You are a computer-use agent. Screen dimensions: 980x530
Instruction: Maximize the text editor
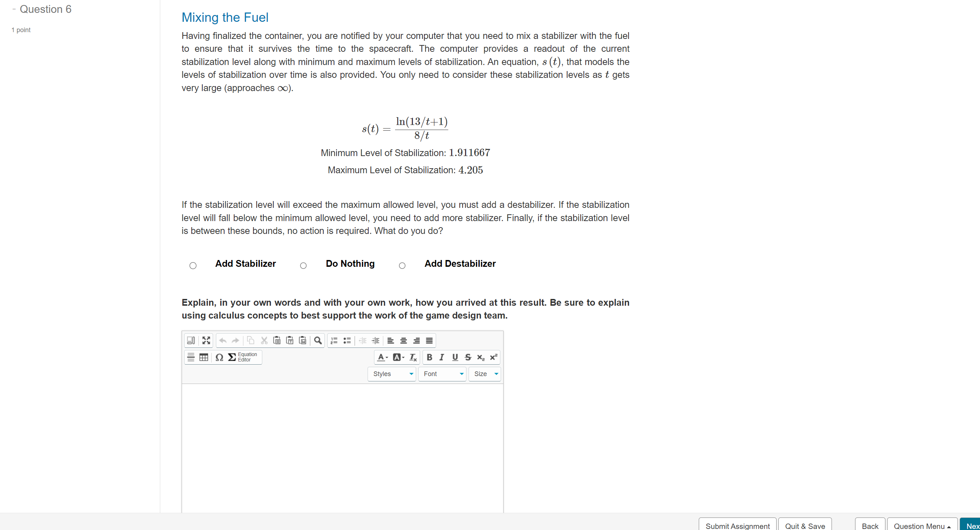tap(206, 340)
